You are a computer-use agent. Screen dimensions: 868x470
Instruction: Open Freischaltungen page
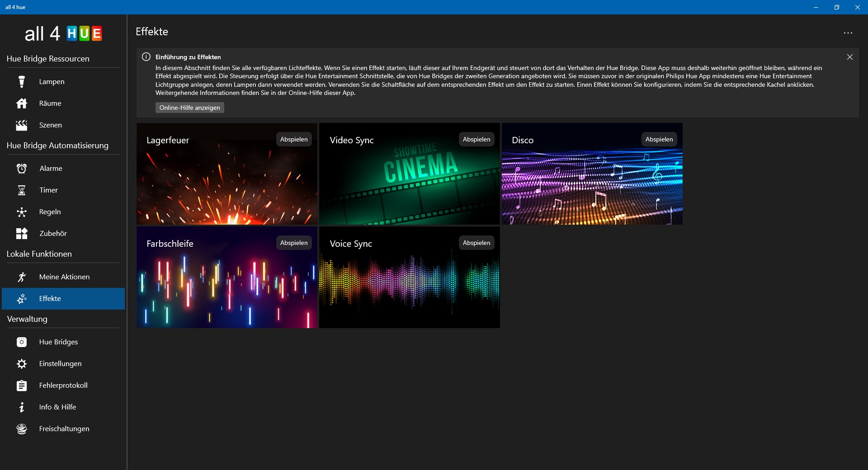click(x=63, y=429)
